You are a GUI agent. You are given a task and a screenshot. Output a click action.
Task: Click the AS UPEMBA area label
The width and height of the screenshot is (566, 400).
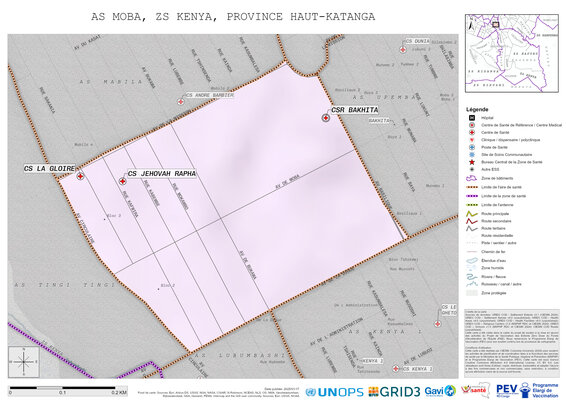(x=384, y=97)
